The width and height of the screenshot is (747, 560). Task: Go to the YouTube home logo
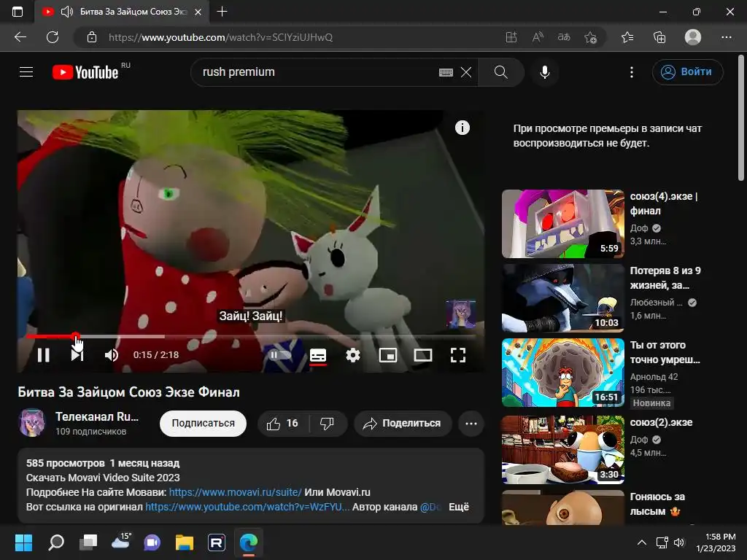pos(85,72)
